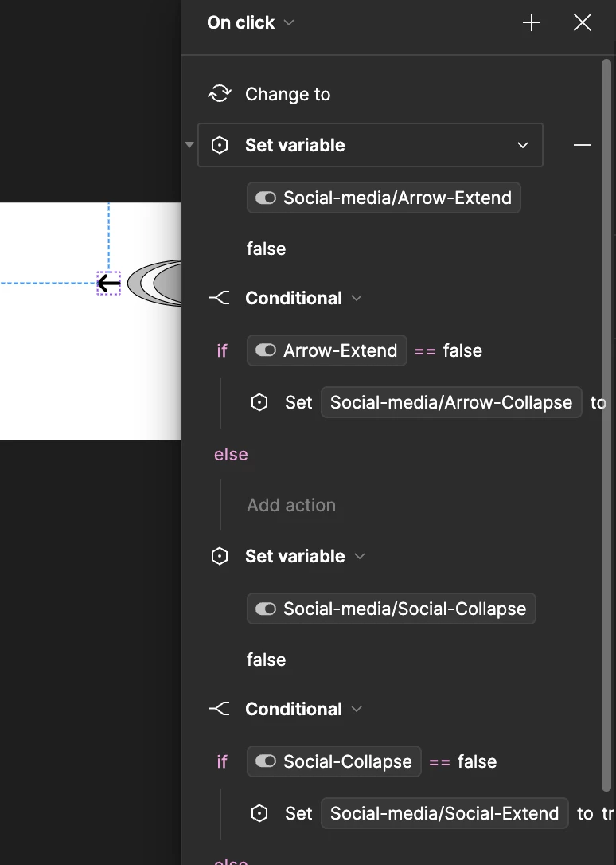616x865 pixels.
Task: Click the Change to swap icon
Action: tap(220, 94)
